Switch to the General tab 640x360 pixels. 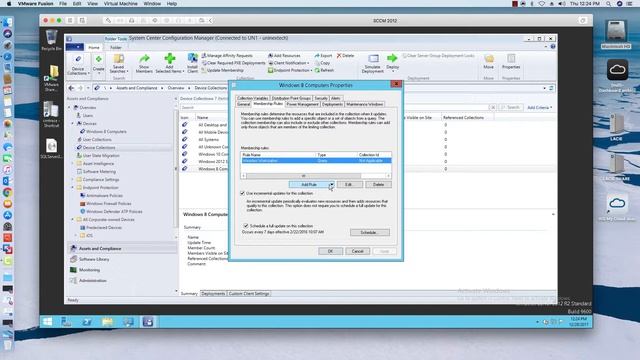243,104
